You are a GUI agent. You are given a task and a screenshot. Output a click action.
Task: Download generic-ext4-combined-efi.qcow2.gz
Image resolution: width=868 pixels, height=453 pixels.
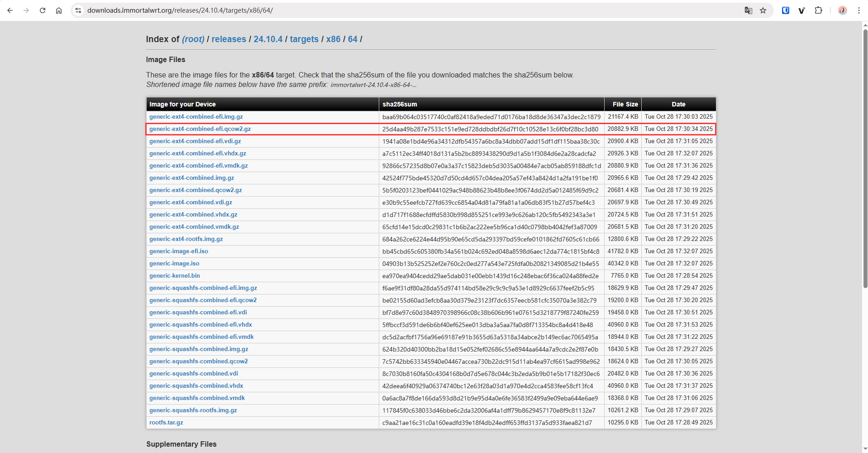(x=200, y=129)
